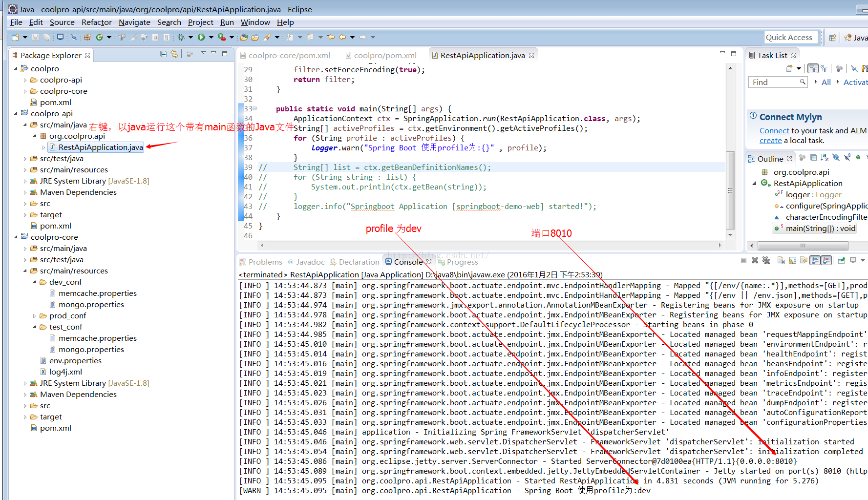Toggle Show Console When Standard Error Changes
The height and width of the screenshot is (500, 868).
click(x=826, y=261)
